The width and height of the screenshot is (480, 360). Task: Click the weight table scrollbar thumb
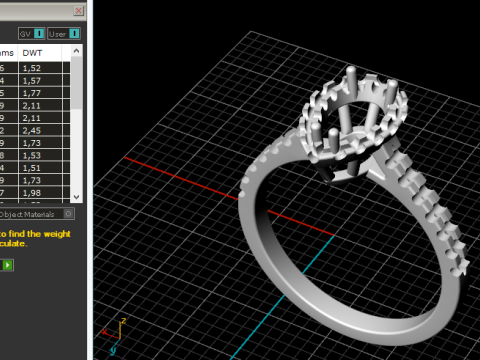(76, 82)
